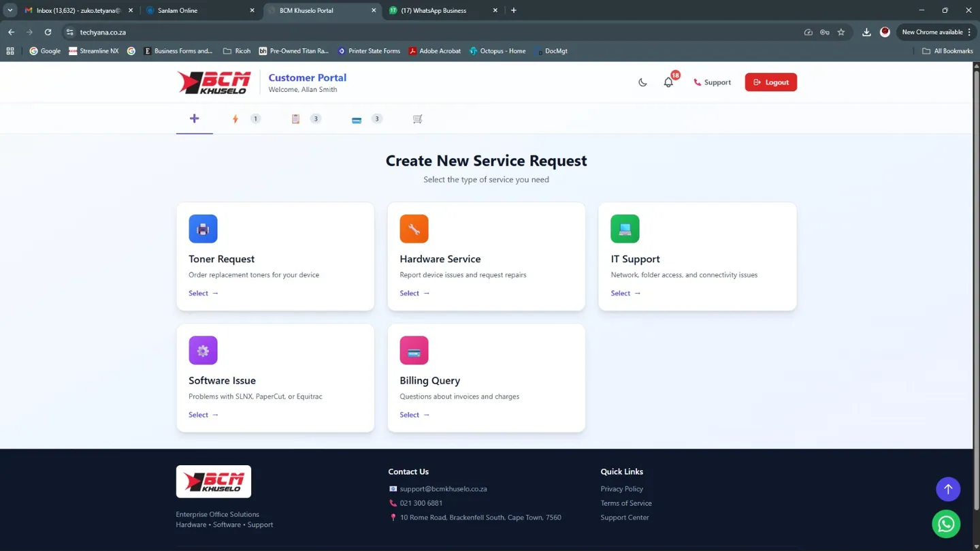Open the All Bookmarks folder
The image size is (980, 551).
[x=947, y=51]
